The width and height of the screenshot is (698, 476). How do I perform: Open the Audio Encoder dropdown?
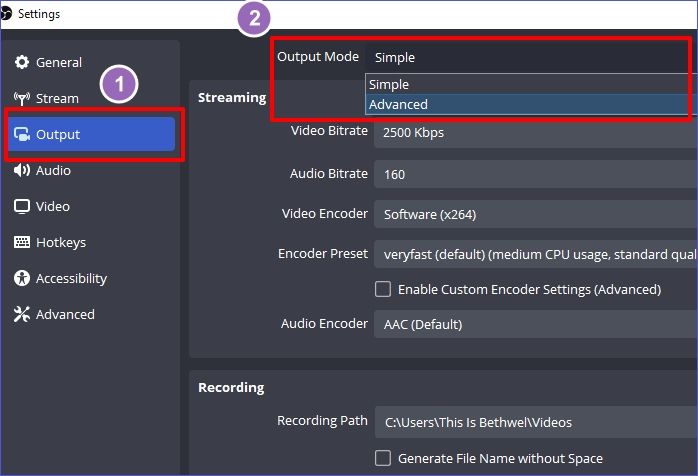click(536, 324)
